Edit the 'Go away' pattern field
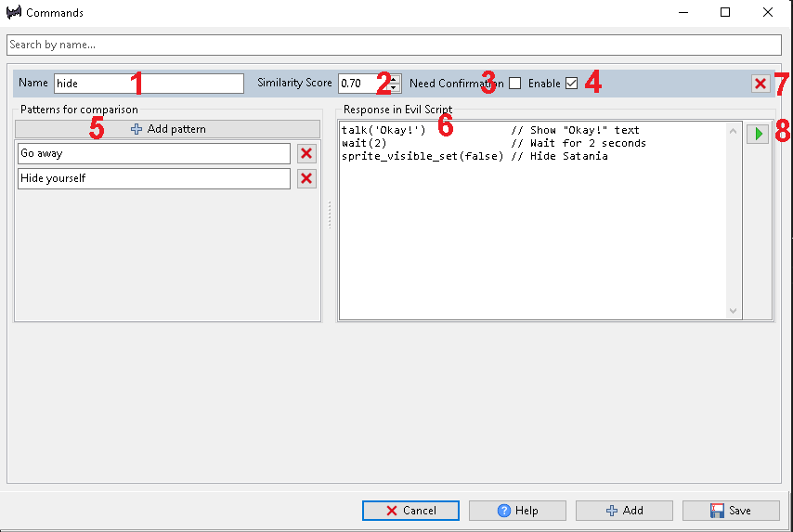Viewport: 793px width, 532px height. (x=153, y=153)
